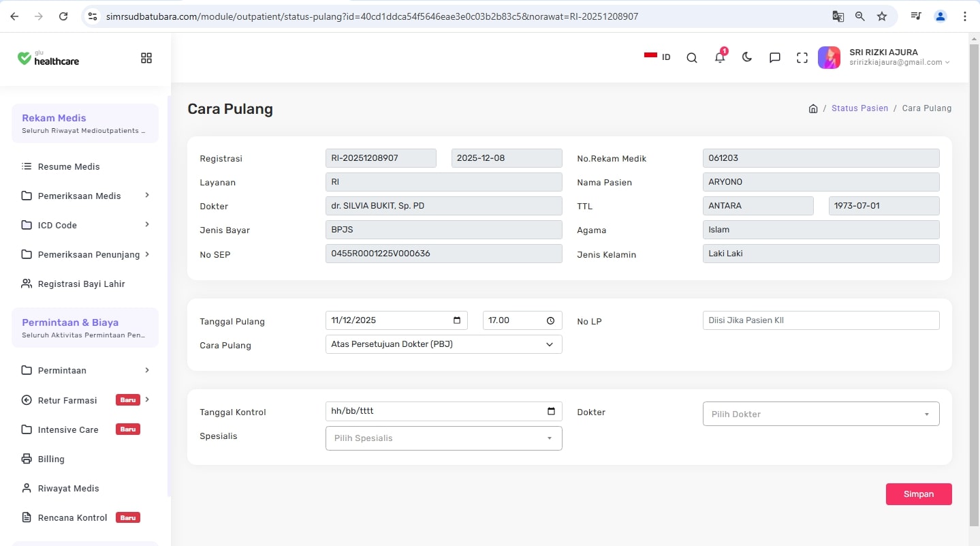980x546 pixels.
Task: Open the Pilih Dokter dropdown
Action: [x=821, y=414]
